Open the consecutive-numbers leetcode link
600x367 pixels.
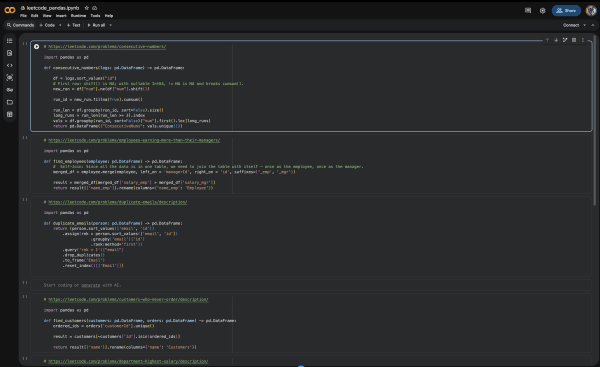(x=107, y=47)
